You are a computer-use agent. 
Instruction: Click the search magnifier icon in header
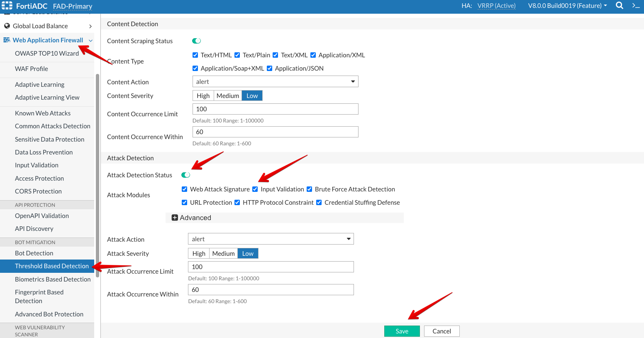pos(619,5)
